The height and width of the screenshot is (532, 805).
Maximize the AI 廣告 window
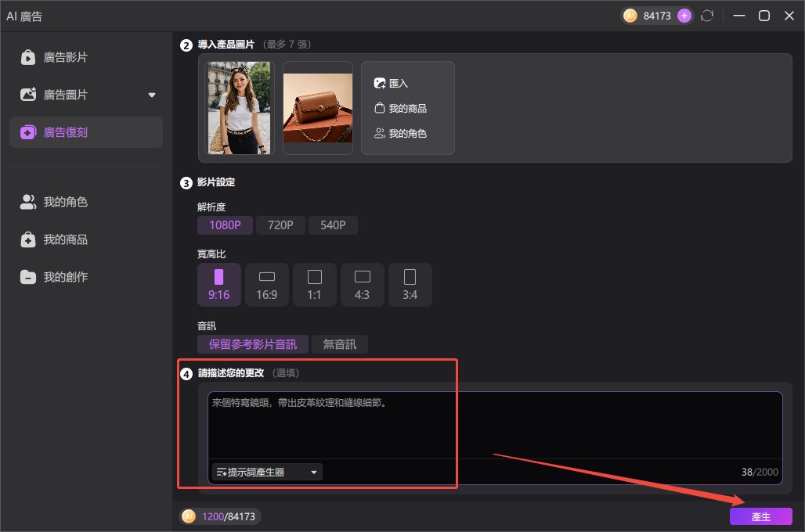click(x=764, y=16)
